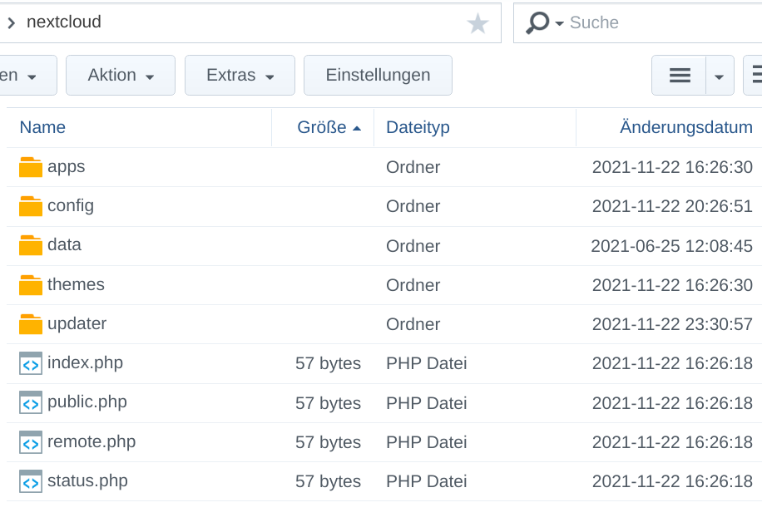Click the modification date of themes folder

[x=672, y=285]
